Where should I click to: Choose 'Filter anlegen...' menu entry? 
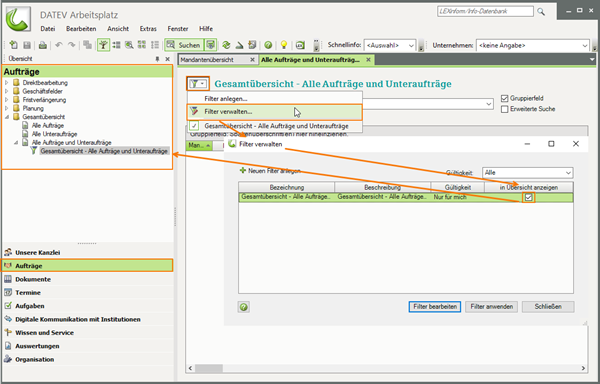point(274,99)
